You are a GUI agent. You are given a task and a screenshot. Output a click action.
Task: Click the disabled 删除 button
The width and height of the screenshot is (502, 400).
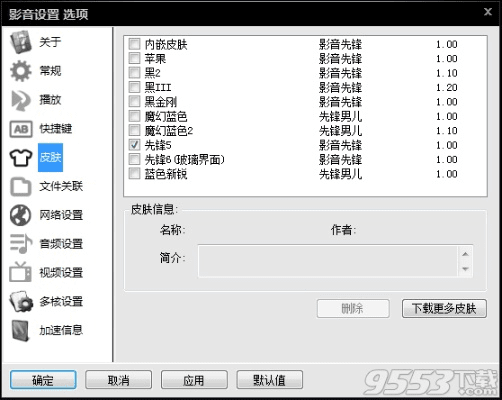(x=353, y=308)
